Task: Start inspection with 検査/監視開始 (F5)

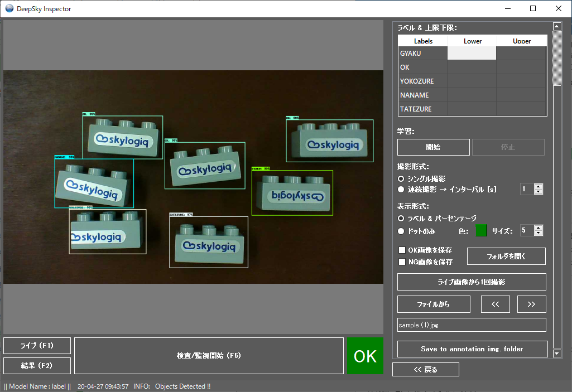Action: 209,356
